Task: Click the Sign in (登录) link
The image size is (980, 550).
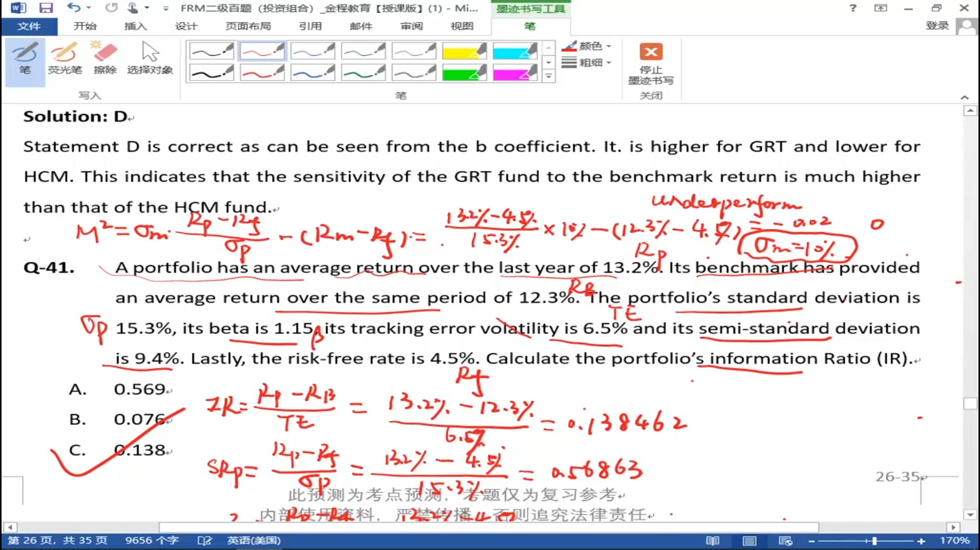Action: (x=937, y=26)
